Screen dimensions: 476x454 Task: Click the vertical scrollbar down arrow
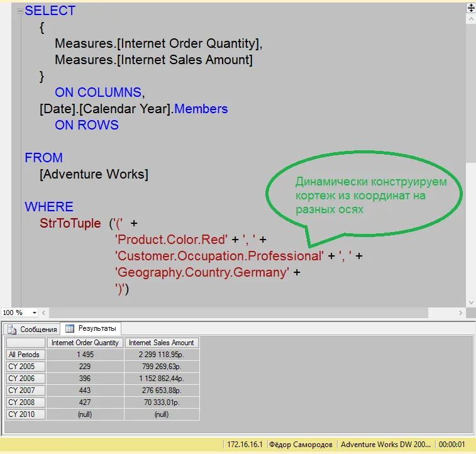(x=470, y=302)
